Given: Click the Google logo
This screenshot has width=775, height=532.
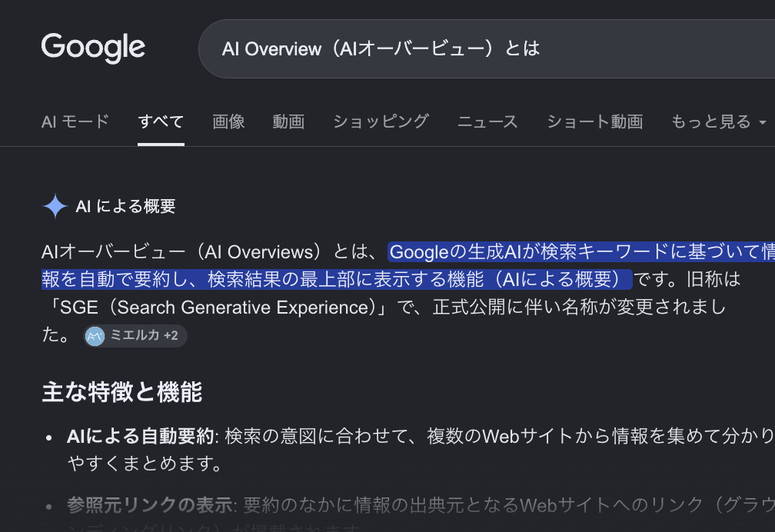Looking at the screenshot, I should pyautogui.click(x=93, y=48).
